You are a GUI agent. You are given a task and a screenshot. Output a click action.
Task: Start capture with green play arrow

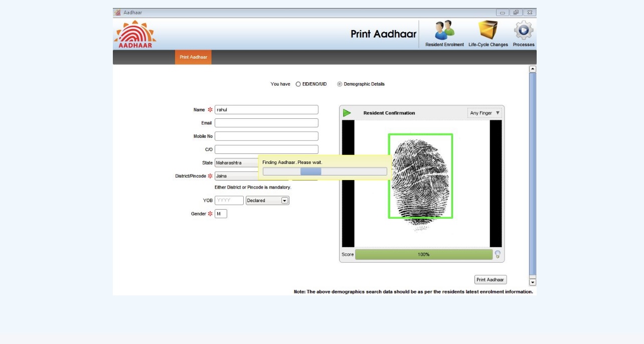(x=347, y=113)
